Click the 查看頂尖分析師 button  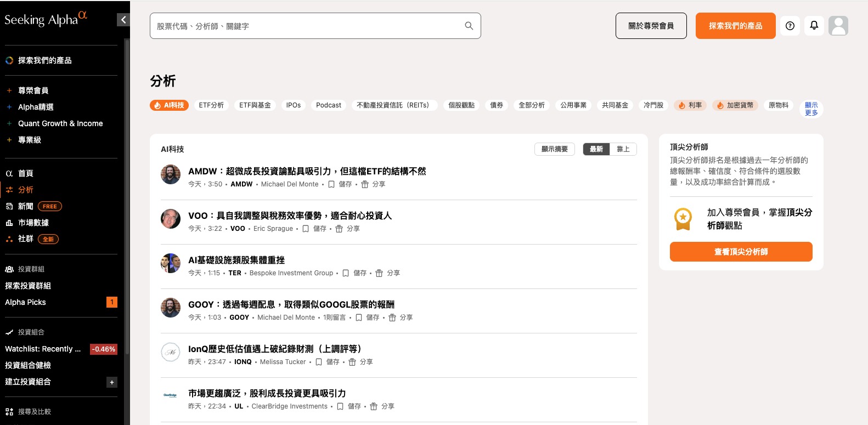point(741,252)
